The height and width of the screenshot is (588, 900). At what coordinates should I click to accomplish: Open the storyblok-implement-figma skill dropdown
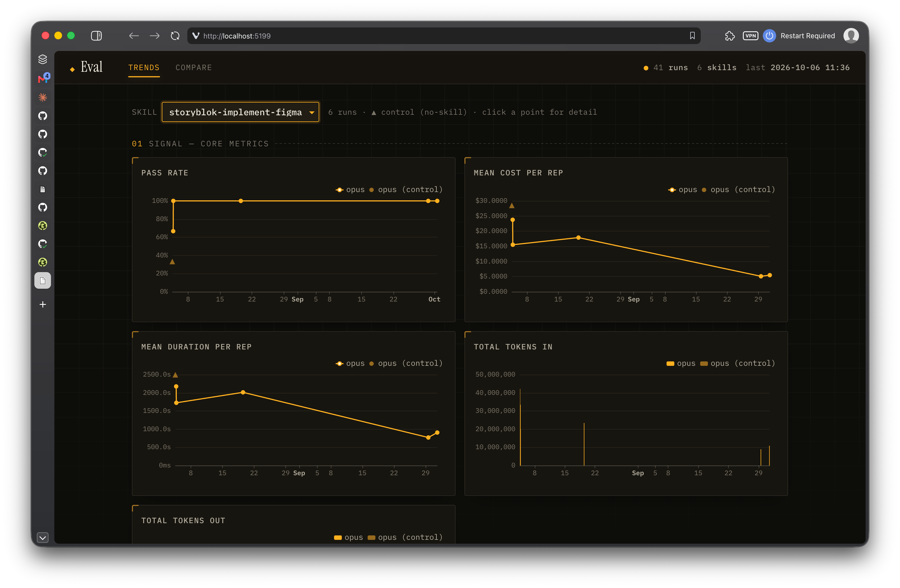[x=241, y=112]
